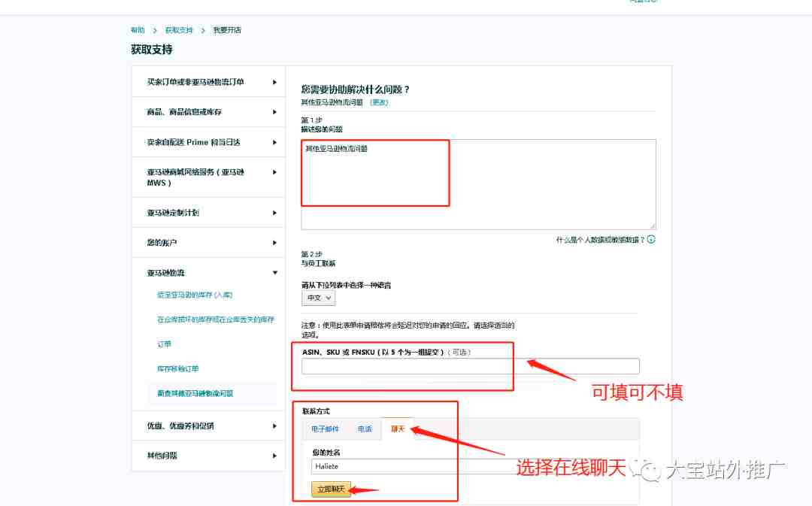Switch to the 电子邮件 contact tab

tap(326, 429)
